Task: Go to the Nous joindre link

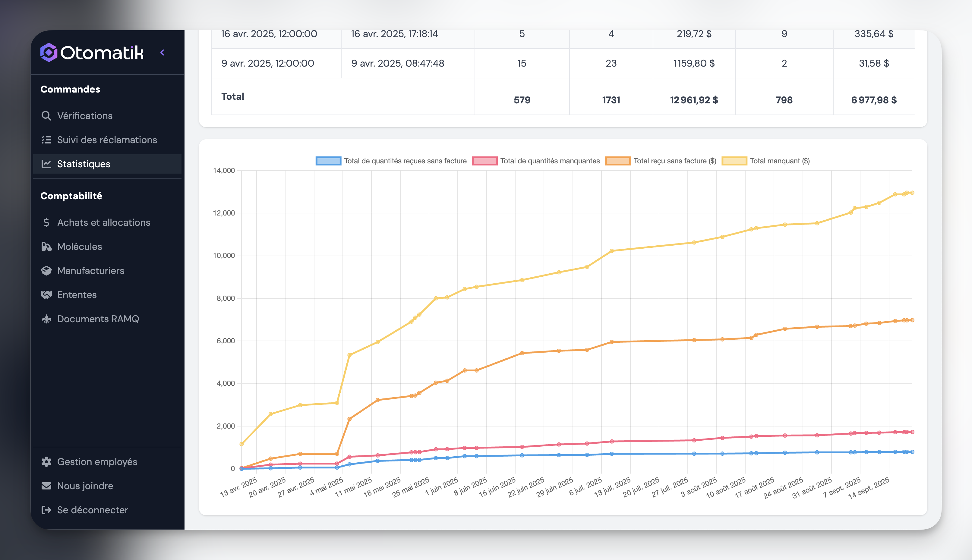Action: click(85, 486)
